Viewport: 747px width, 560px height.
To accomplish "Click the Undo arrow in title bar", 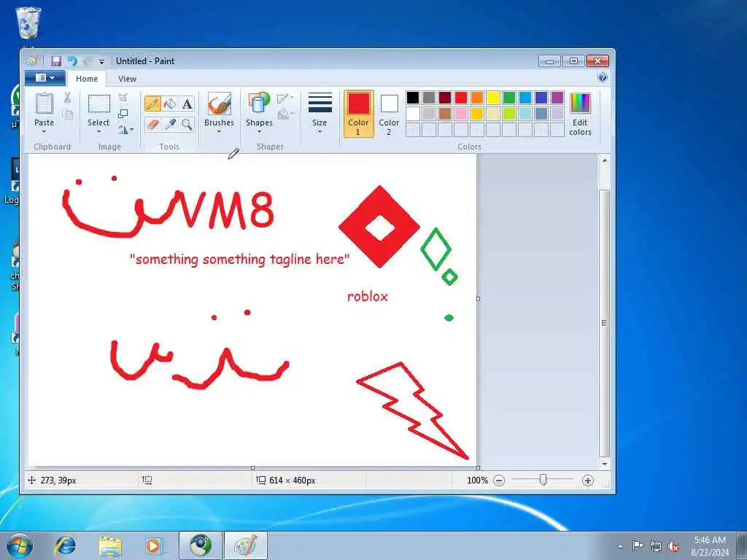I will coord(72,61).
